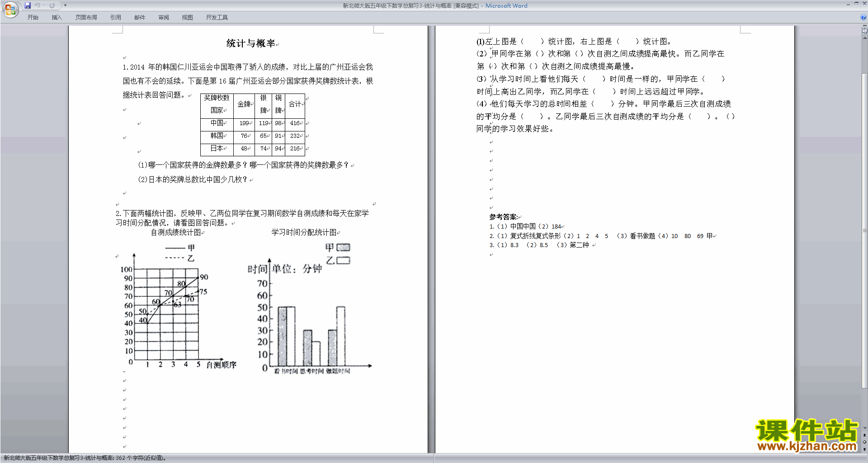Toggle the ruler button above the scrollbar
Viewport: 868px width, 463px height.
(x=864, y=31)
